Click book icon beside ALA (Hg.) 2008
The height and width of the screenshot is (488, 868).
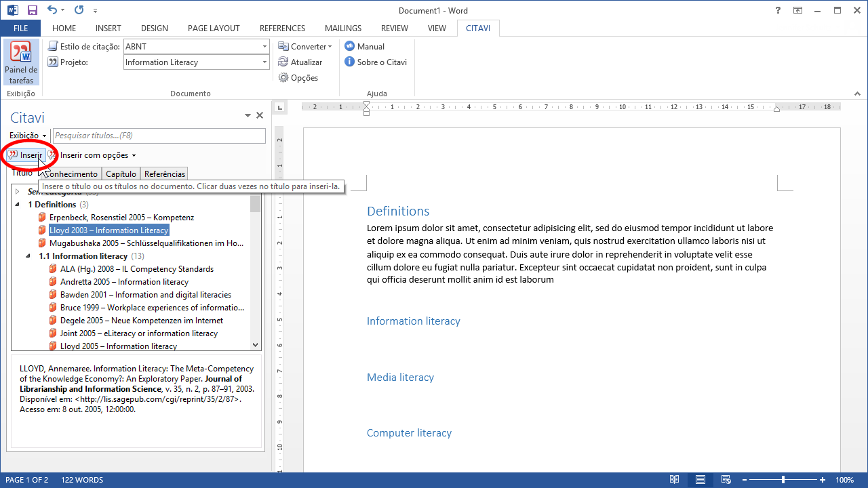[53, 269]
